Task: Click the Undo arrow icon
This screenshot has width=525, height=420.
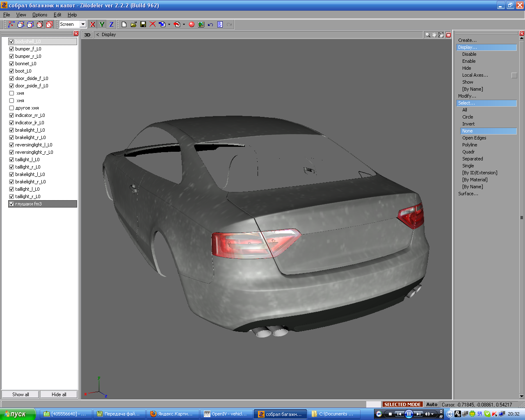Action: [210, 25]
